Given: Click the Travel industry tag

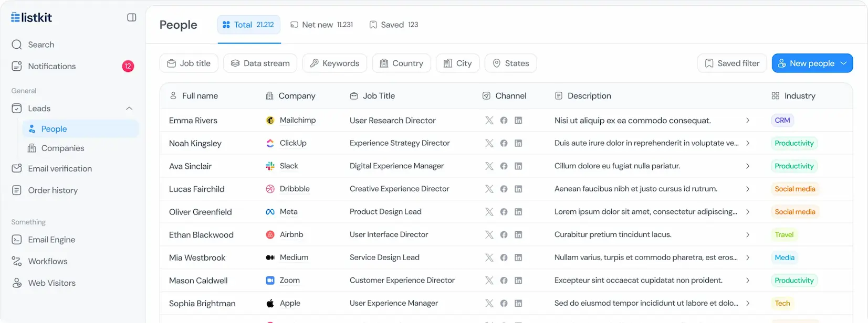Looking at the screenshot, I should (785, 235).
